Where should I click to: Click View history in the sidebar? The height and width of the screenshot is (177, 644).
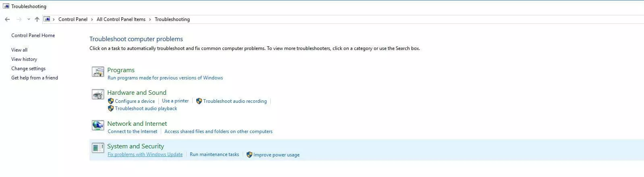(x=24, y=59)
